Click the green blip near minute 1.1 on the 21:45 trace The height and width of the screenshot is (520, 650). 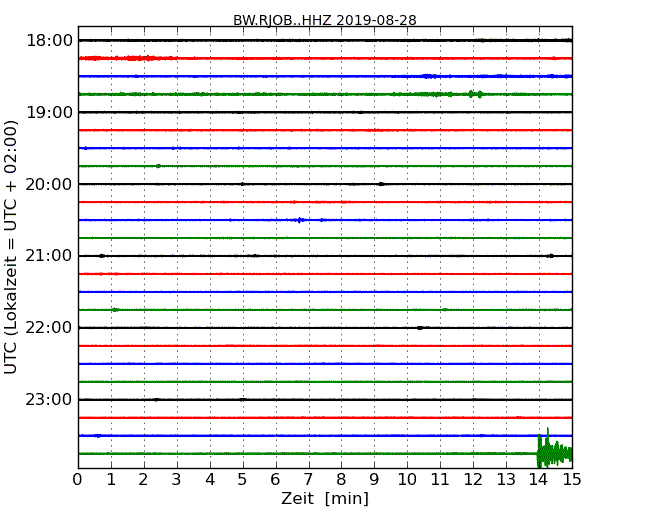[115, 310]
